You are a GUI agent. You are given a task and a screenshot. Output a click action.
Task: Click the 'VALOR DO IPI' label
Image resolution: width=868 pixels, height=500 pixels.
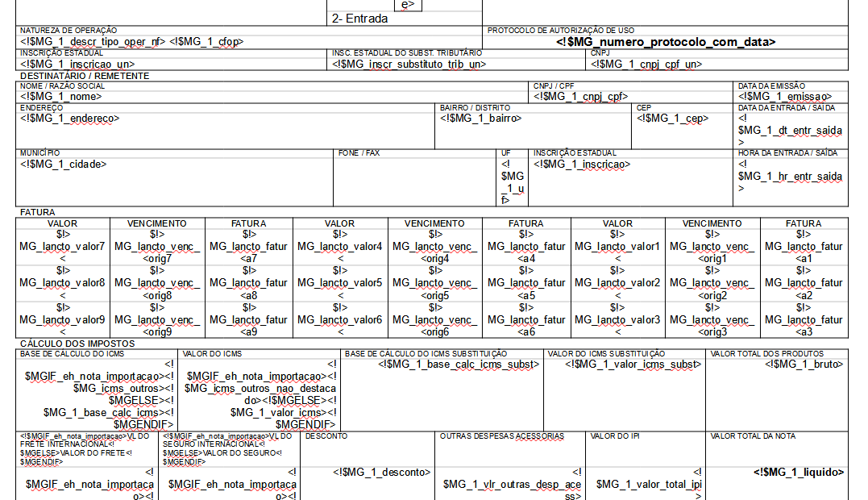(x=615, y=436)
